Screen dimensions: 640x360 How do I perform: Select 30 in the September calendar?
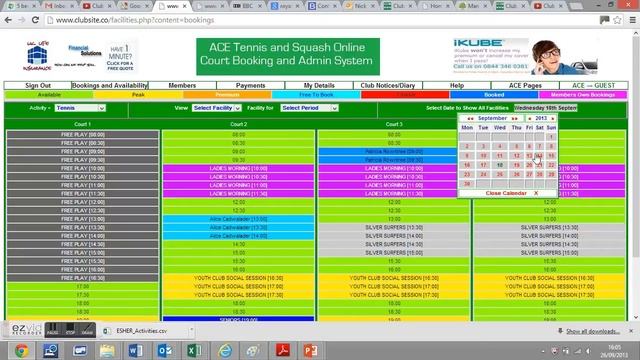467,184
